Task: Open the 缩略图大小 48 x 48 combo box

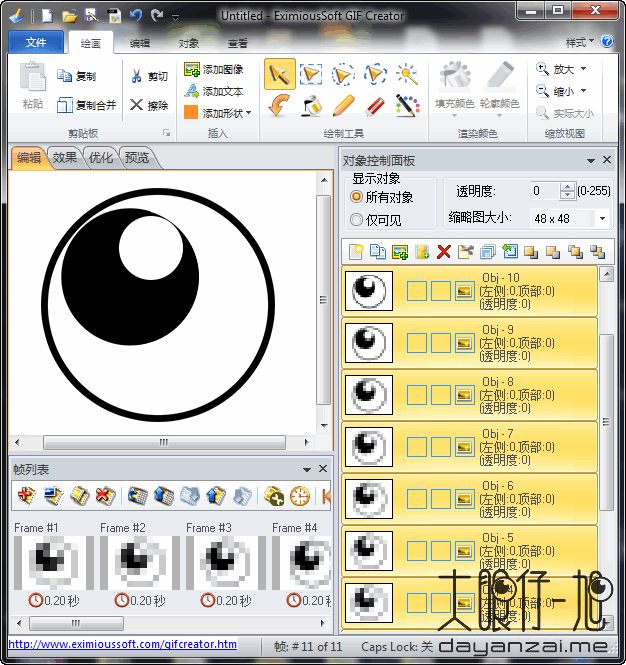Action: point(570,218)
